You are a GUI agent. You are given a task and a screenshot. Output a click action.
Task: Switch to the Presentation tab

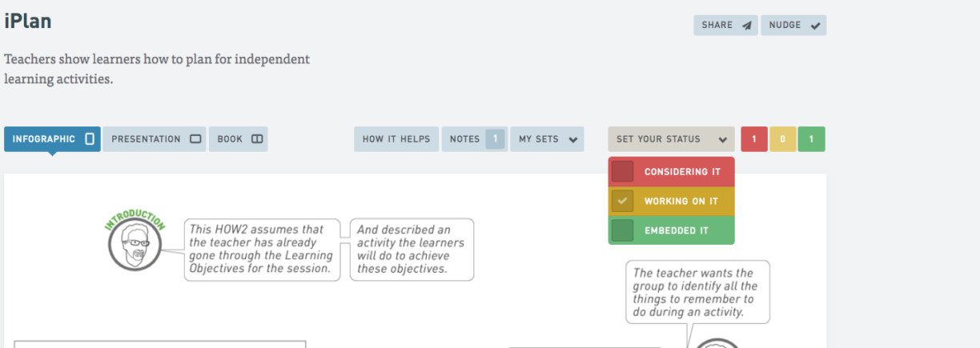[155, 139]
